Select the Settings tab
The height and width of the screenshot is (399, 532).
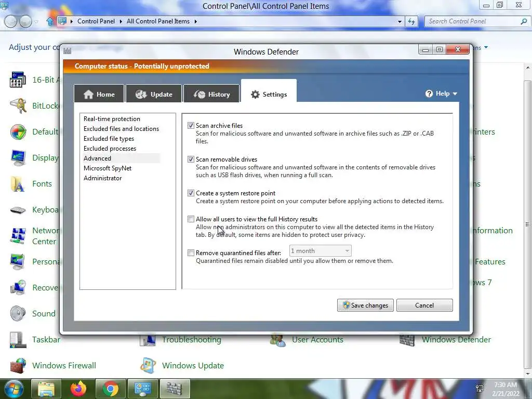pos(269,91)
